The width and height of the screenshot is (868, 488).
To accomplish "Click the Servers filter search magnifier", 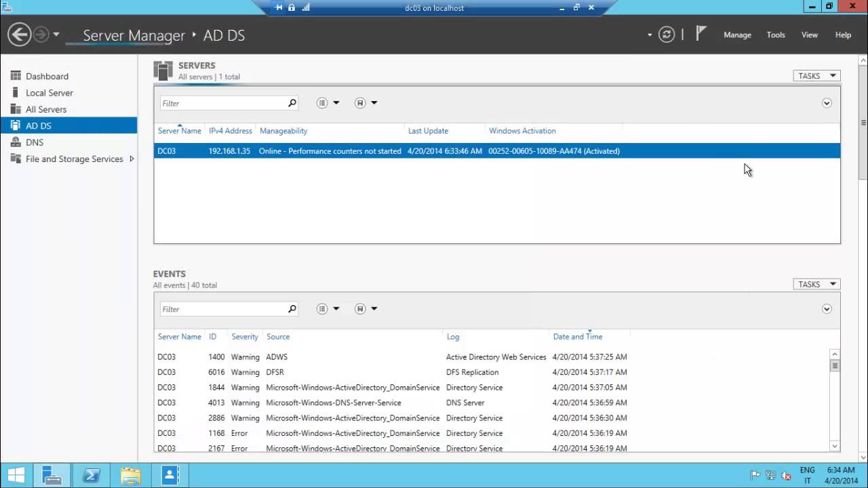I will click(x=292, y=103).
